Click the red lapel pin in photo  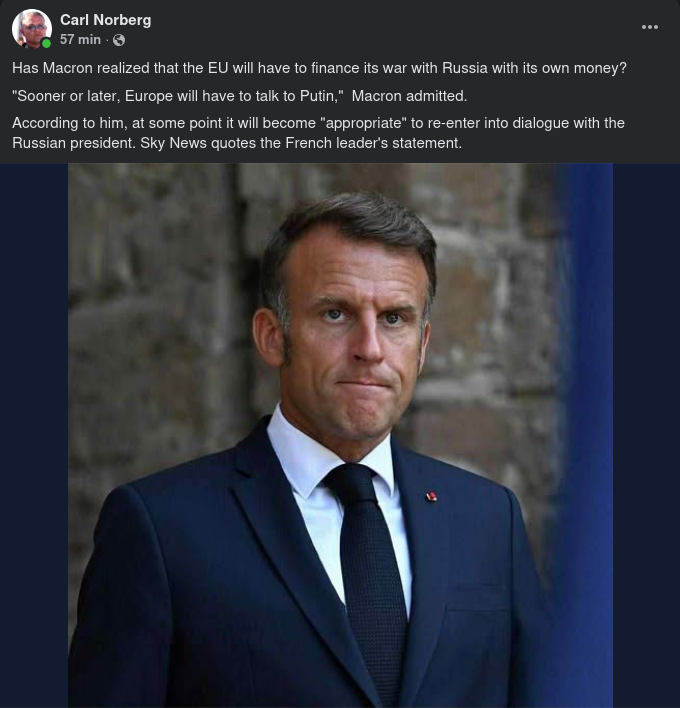pos(431,496)
